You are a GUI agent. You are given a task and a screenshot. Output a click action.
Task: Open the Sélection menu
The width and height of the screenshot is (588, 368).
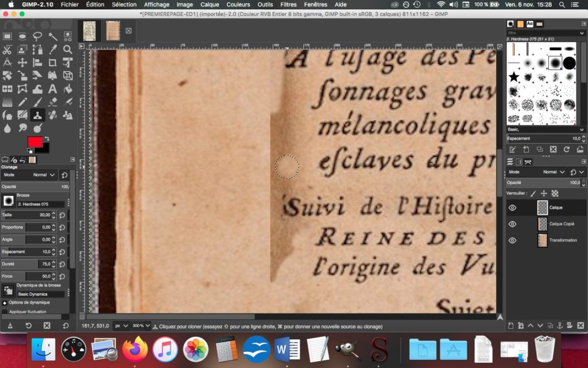(x=124, y=5)
